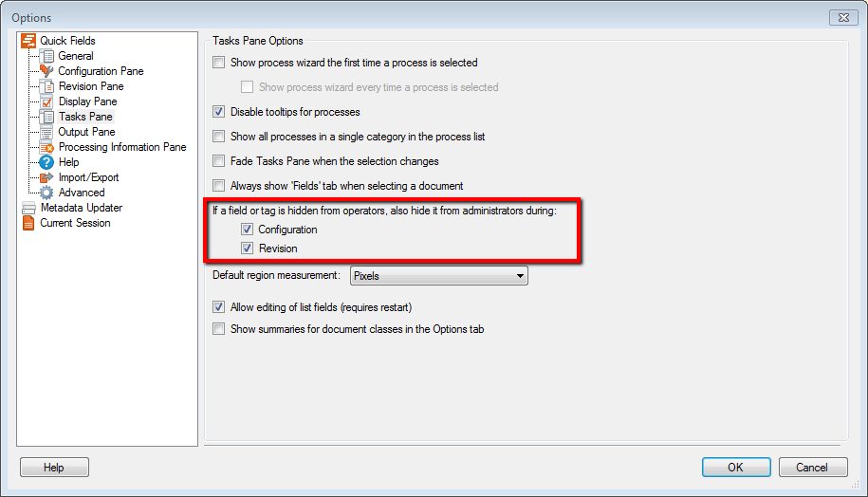Select the Import/Export arrow icon
868x497 pixels.
pos(47,177)
